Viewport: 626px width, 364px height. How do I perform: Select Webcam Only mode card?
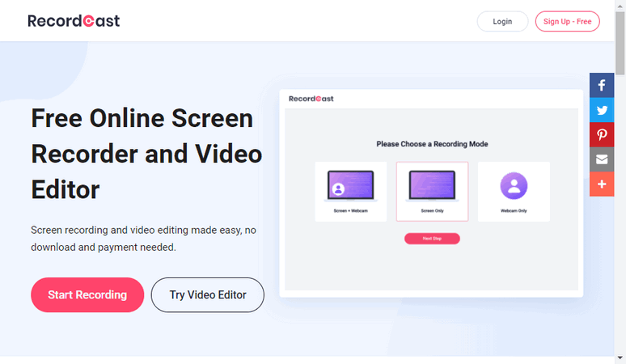pyautogui.click(x=514, y=192)
